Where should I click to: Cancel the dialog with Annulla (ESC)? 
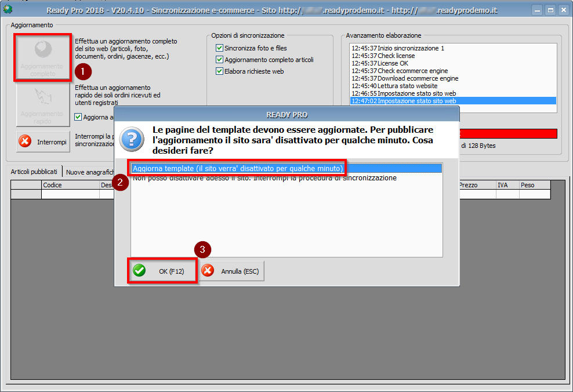(x=231, y=271)
